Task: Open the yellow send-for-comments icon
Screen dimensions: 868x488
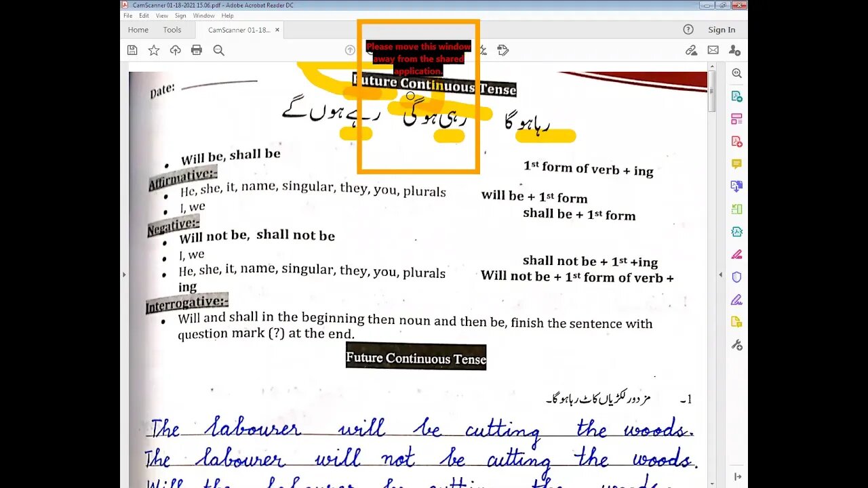Action: [x=736, y=322]
